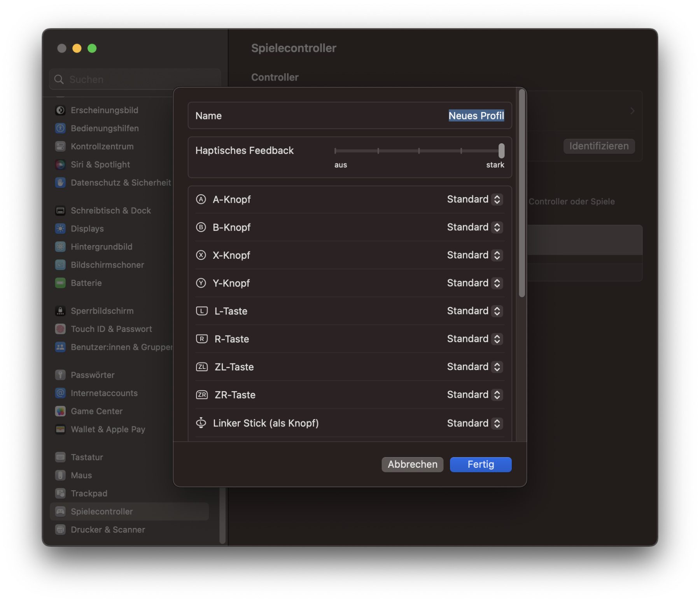700x602 pixels.
Task: Click the Bedienungshilfen accessibility icon
Action: (60, 128)
